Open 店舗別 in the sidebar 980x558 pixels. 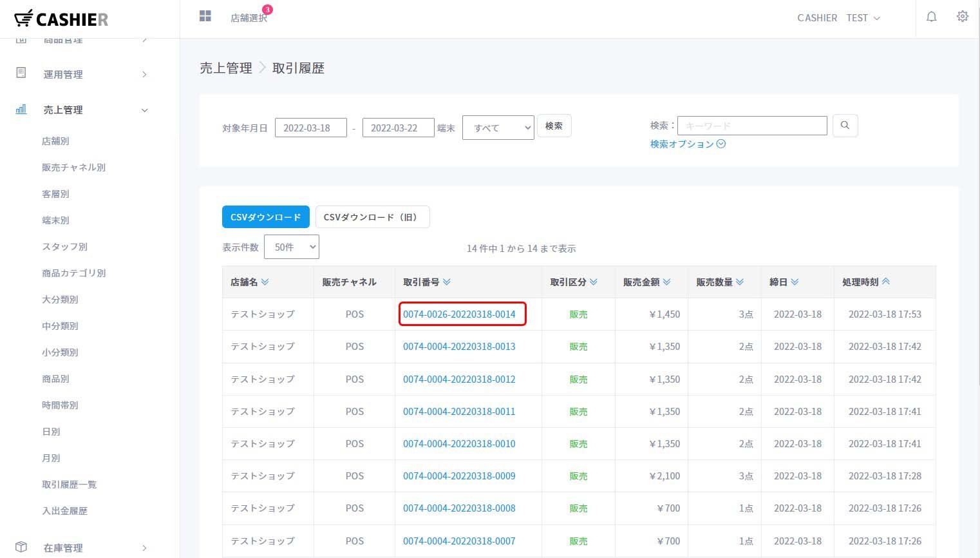pyautogui.click(x=55, y=140)
